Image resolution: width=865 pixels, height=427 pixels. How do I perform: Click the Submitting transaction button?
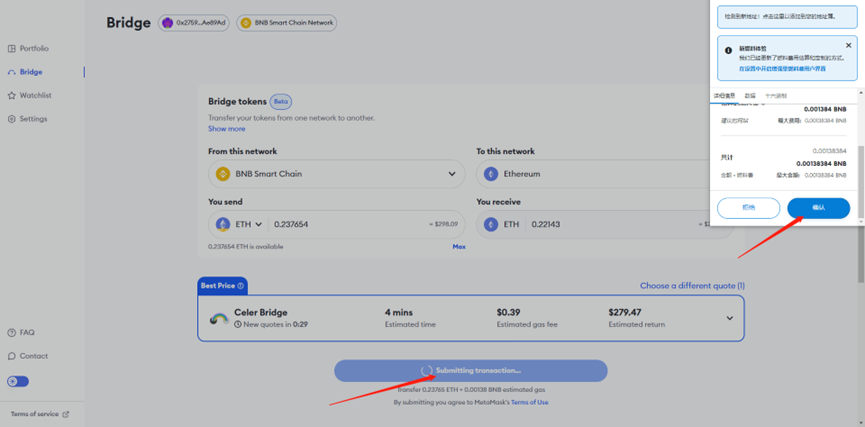pos(471,371)
